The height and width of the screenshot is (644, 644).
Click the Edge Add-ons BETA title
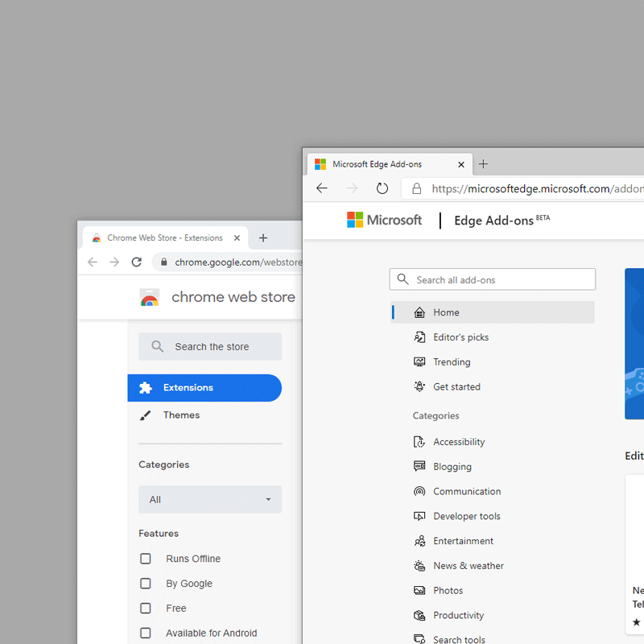[502, 221]
